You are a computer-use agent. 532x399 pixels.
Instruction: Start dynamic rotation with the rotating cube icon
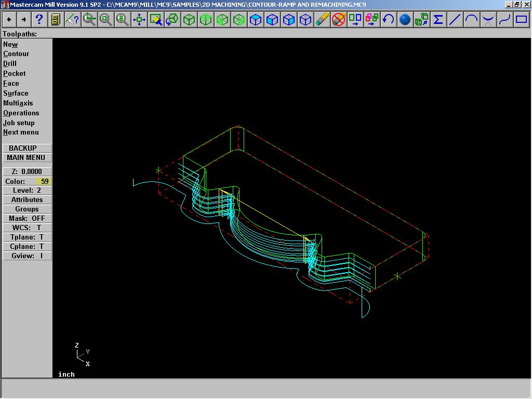(172, 20)
